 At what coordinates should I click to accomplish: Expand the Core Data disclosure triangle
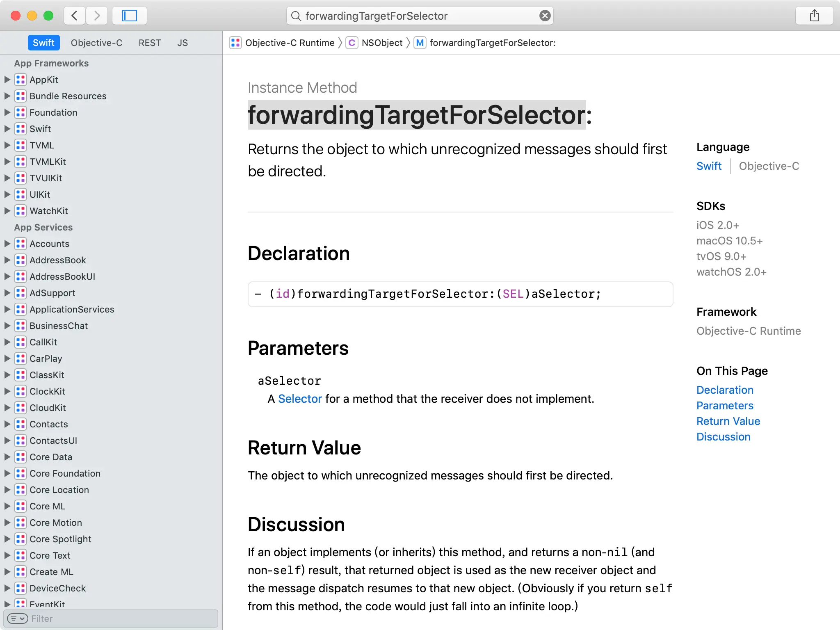pos(7,457)
